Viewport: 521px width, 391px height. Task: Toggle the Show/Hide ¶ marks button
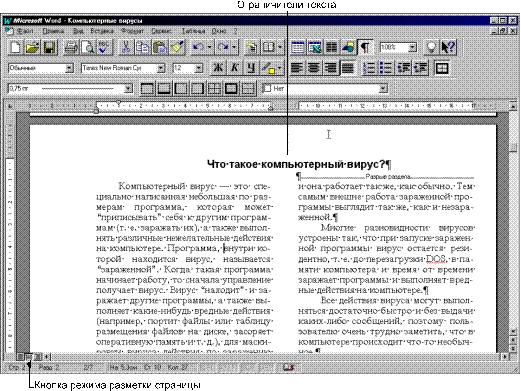(x=365, y=47)
